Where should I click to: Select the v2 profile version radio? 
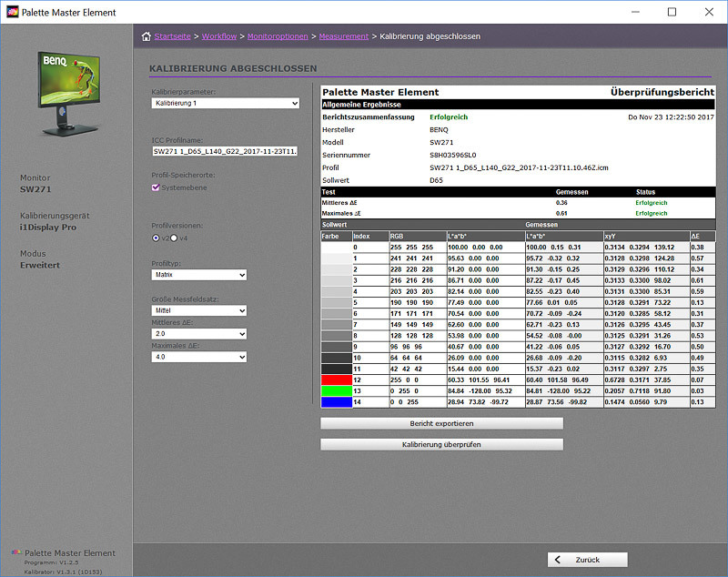[x=156, y=238]
